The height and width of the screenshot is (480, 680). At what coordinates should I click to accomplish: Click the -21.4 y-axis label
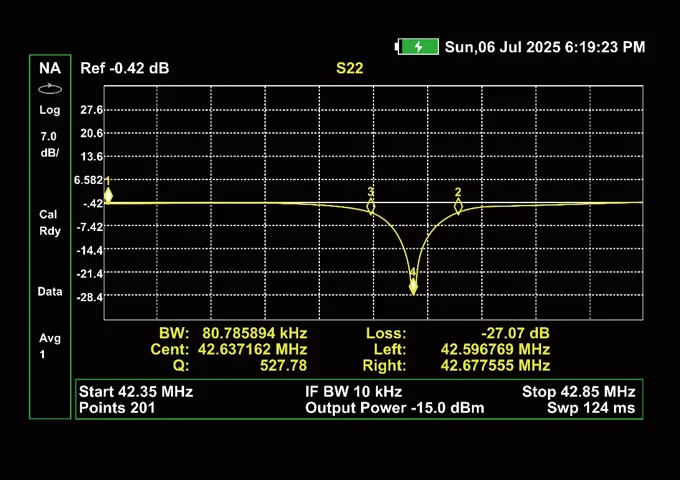tap(90, 274)
